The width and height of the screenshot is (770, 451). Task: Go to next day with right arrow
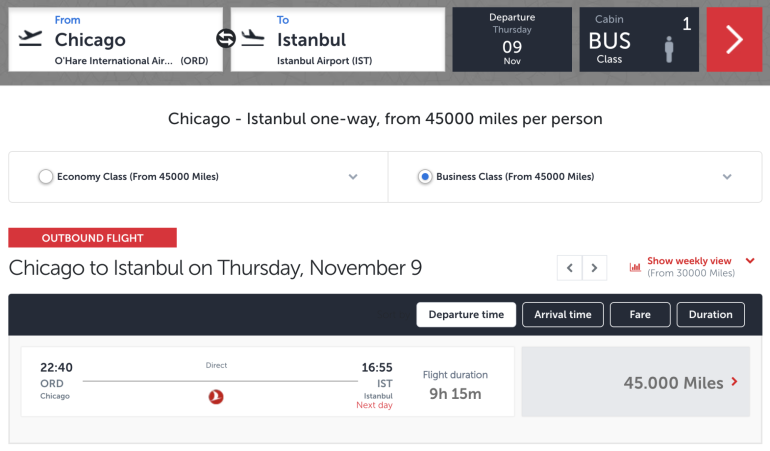(595, 268)
